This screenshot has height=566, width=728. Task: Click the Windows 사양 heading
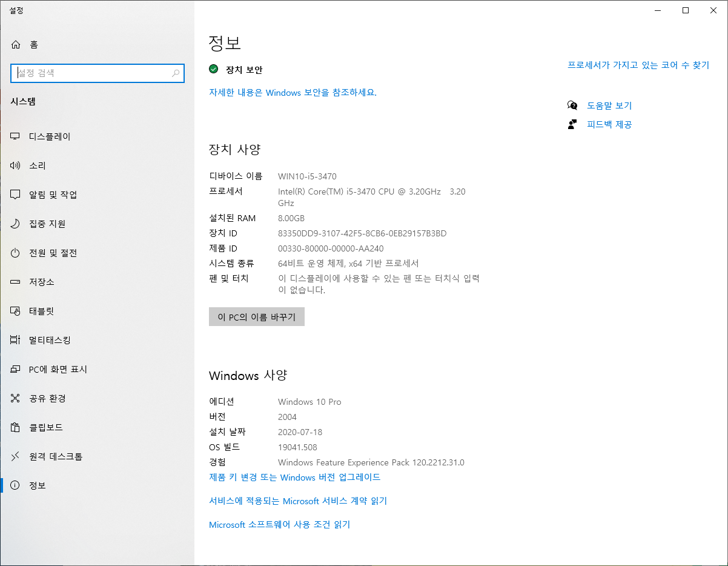click(x=248, y=375)
